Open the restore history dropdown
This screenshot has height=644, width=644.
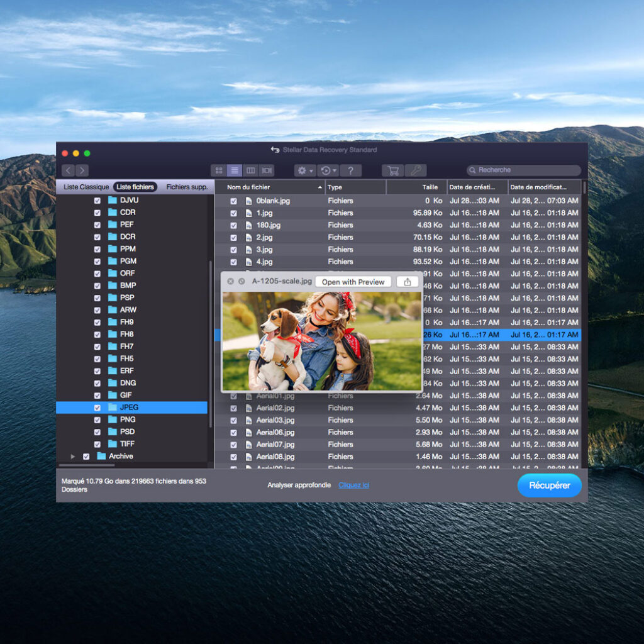coord(328,170)
